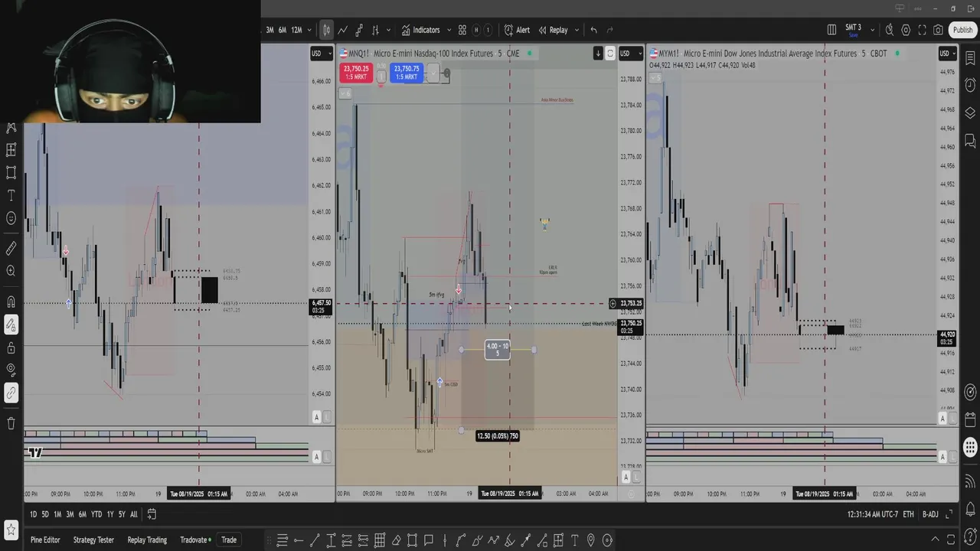Viewport: 980px width, 551px height.
Task: Select trend line tool in favorites drawing bar
Action: click(x=314, y=540)
